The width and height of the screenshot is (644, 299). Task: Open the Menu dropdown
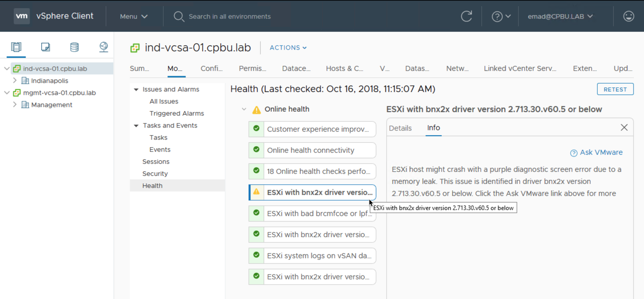[x=134, y=16]
